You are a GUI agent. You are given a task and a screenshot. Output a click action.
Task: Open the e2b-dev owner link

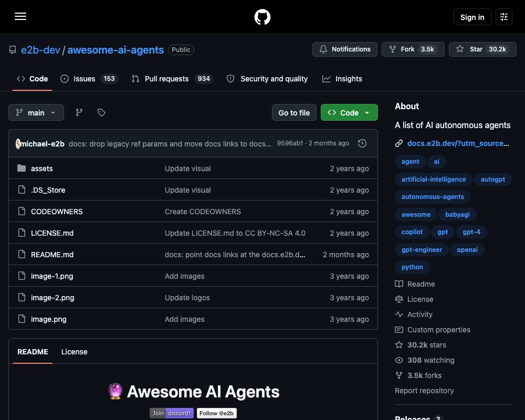click(40, 50)
